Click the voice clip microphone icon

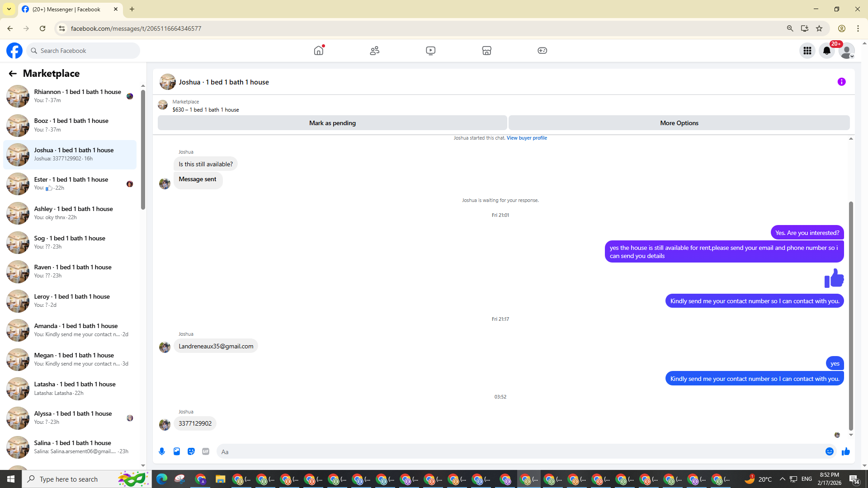tap(162, 451)
